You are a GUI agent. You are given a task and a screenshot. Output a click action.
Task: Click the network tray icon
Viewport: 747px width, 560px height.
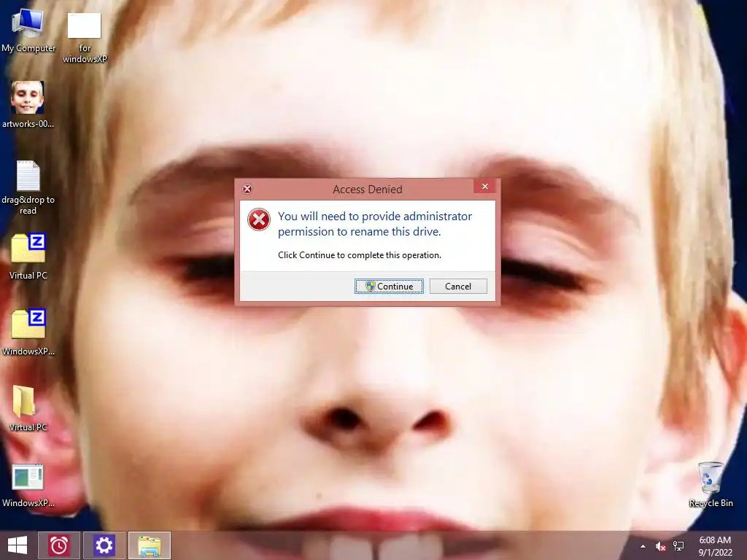coord(678,546)
